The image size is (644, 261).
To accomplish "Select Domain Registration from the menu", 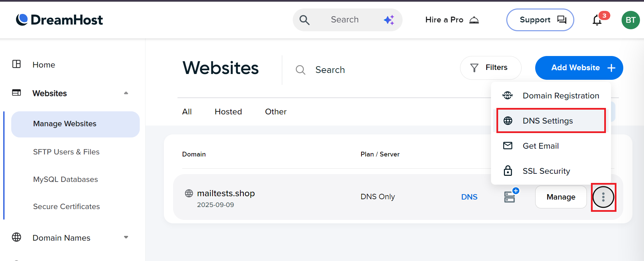I will point(551,96).
